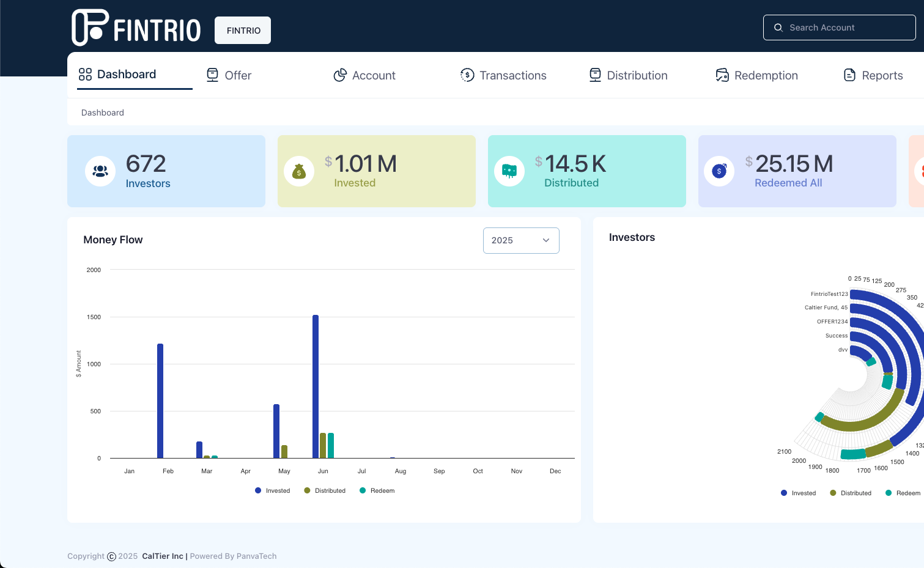Click the money bag icon on the Invested card
This screenshot has width=924, height=568.
298,171
